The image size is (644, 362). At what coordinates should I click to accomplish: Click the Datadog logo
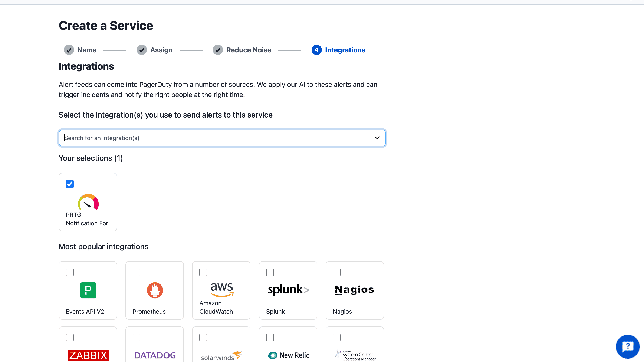155,355
